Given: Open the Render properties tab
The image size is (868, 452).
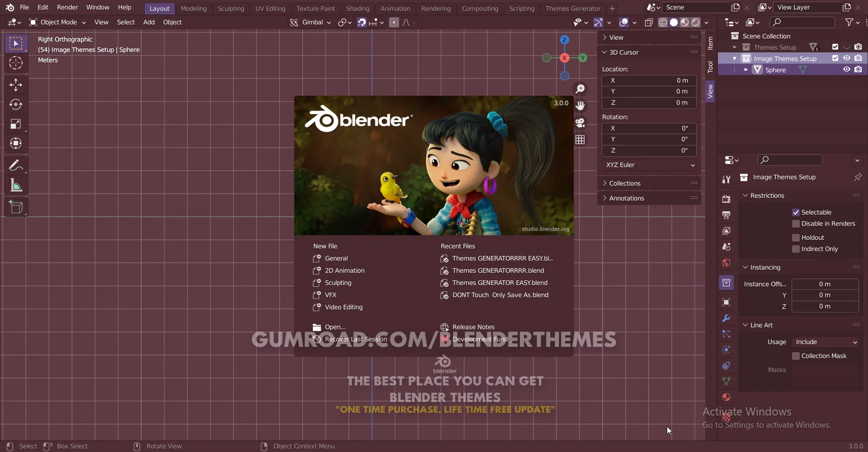Looking at the screenshot, I should [726, 199].
